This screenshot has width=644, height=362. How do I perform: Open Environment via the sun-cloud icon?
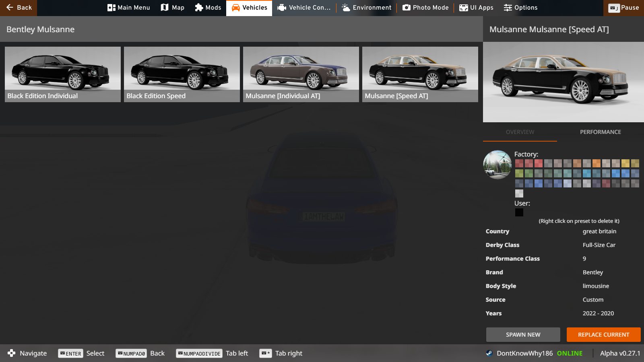(346, 8)
